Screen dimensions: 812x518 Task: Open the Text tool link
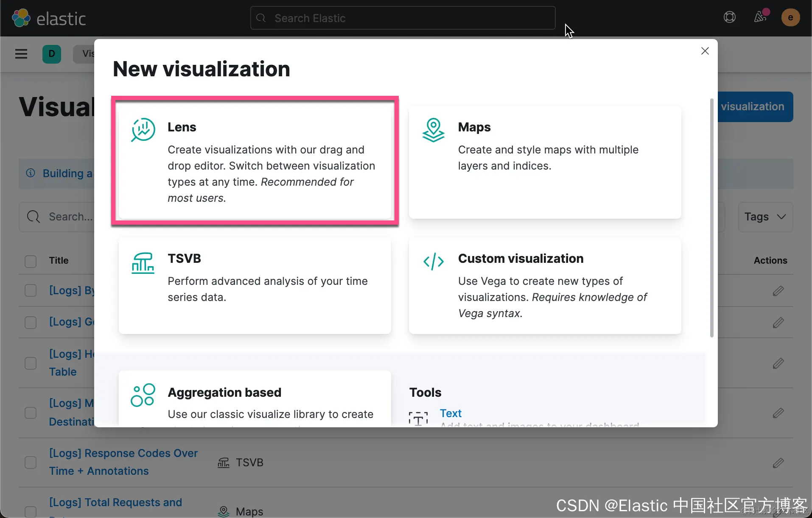[451, 413]
